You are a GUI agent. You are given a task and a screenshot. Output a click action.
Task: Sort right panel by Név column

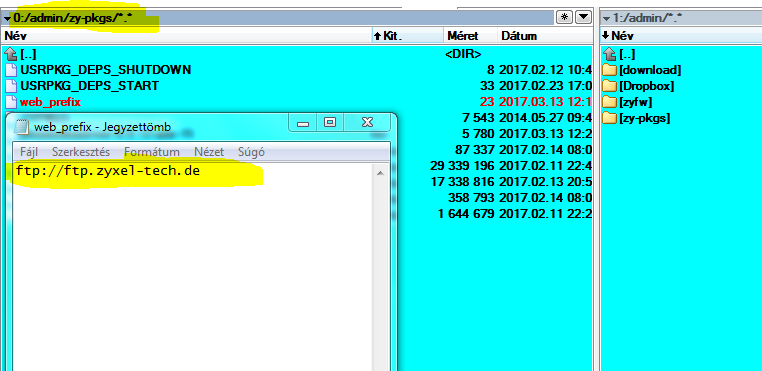click(681, 35)
